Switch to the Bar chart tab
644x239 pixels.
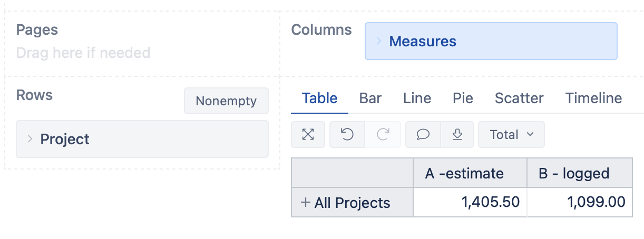coord(370,98)
